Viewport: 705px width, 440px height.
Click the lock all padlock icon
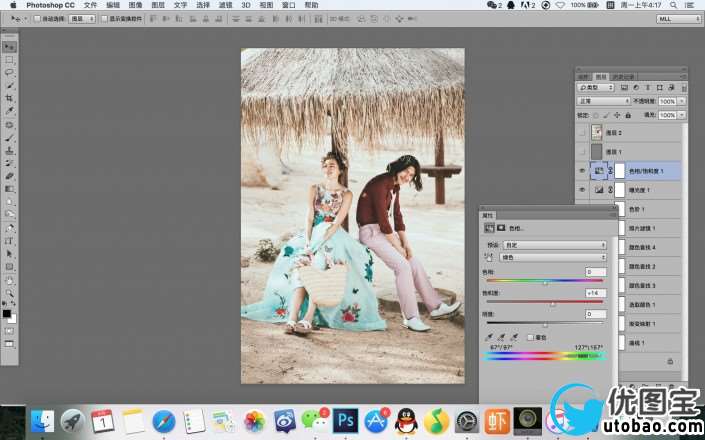pyautogui.click(x=628, y=116)
